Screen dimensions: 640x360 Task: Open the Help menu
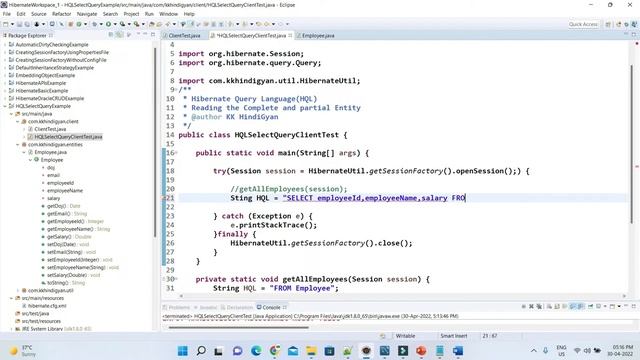(189, 14)
